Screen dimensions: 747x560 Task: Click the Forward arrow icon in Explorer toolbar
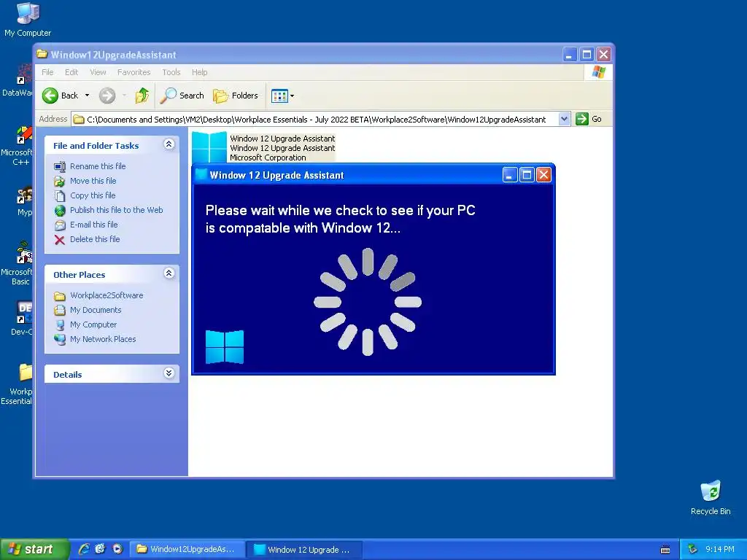(x=107, y=96)
